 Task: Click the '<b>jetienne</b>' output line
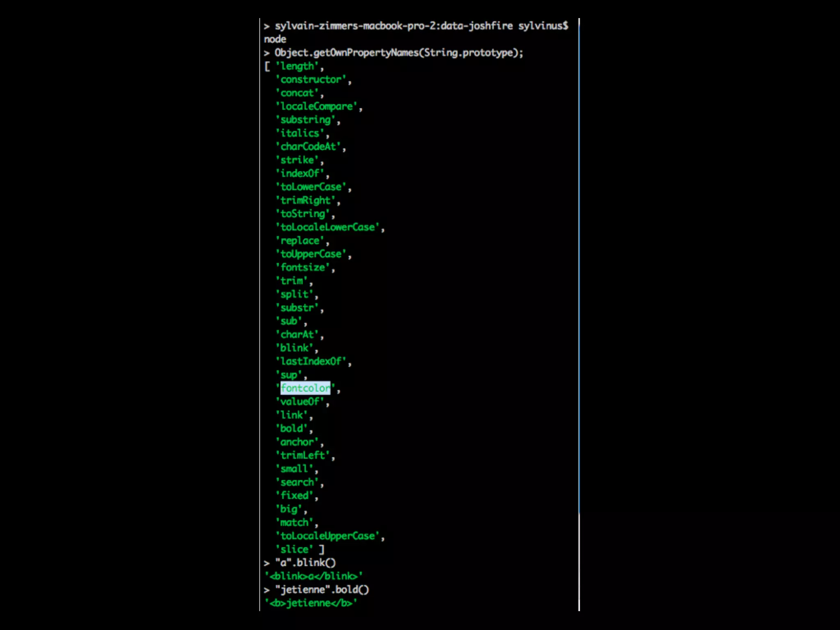311,603
